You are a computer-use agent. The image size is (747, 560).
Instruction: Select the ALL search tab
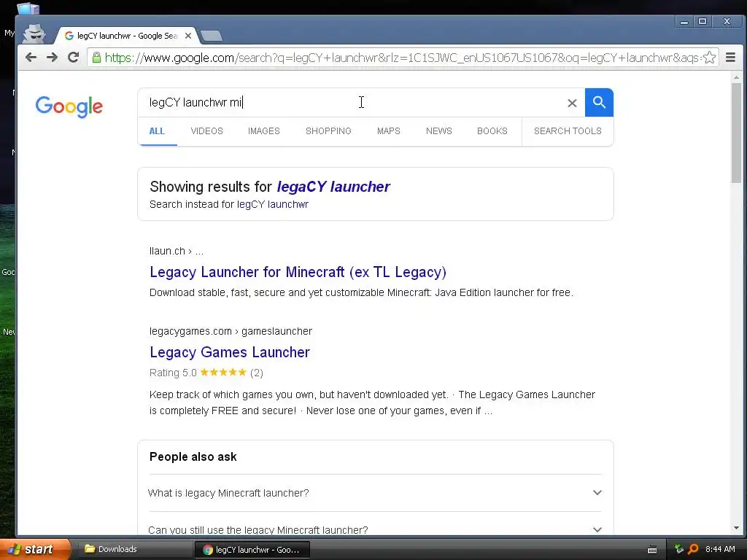[x=157, y=131]
